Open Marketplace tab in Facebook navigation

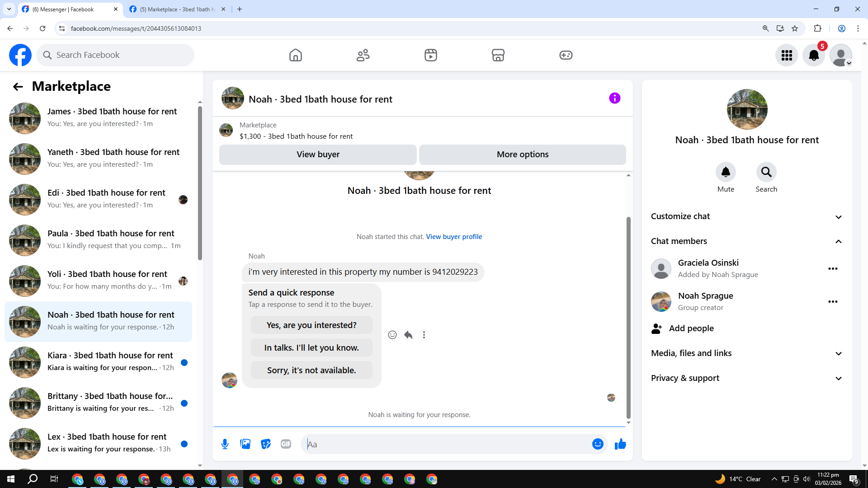coord(498,55)
